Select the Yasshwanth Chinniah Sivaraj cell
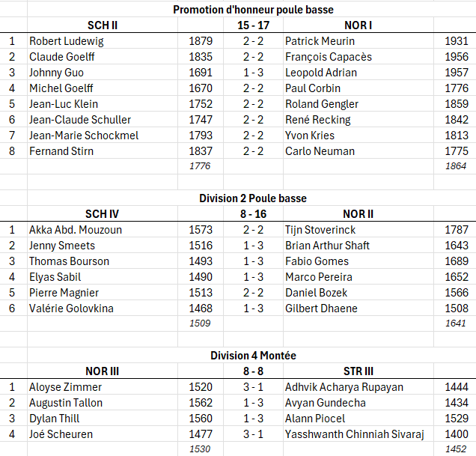 355,434
